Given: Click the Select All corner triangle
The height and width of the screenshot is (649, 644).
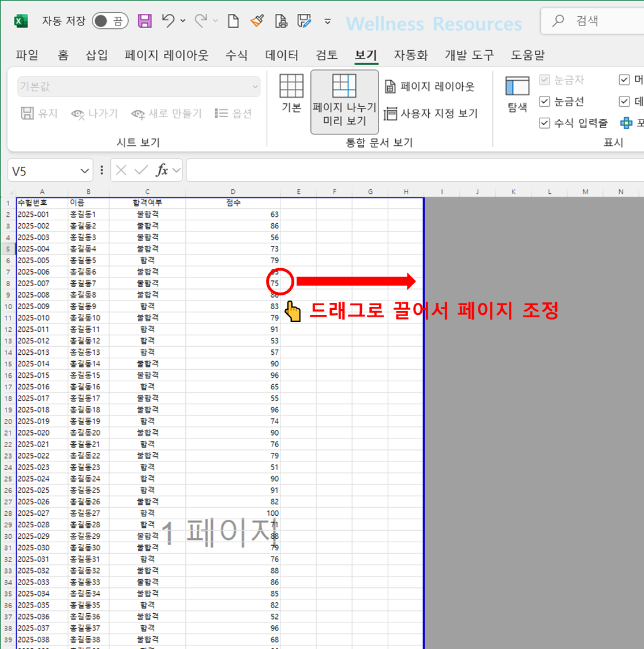Looking at the screenshot, I should pos(12,192).
